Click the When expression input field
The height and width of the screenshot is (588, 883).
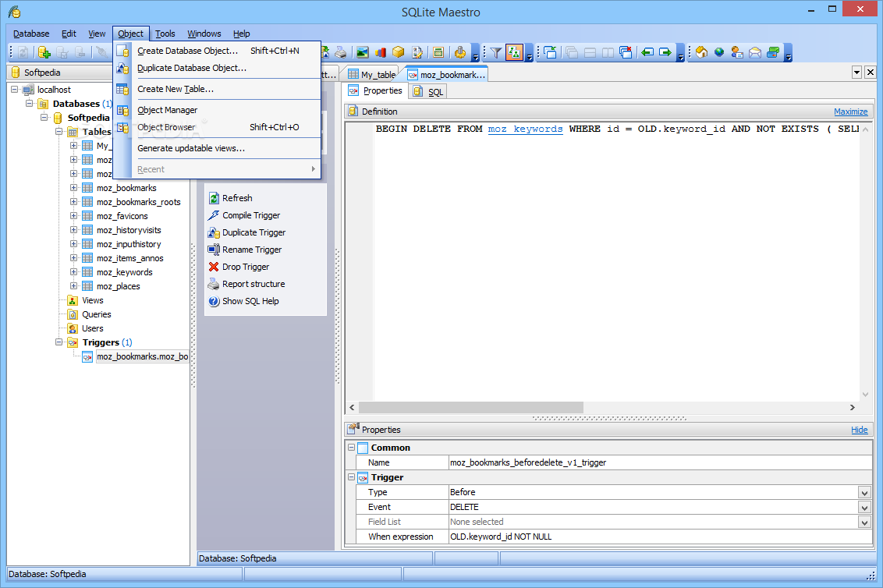660,537
